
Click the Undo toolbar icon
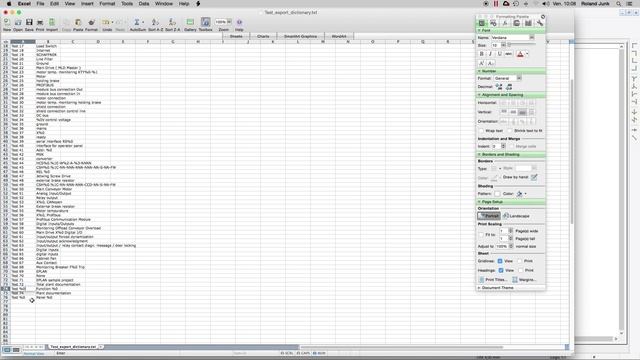pos(106,23)
